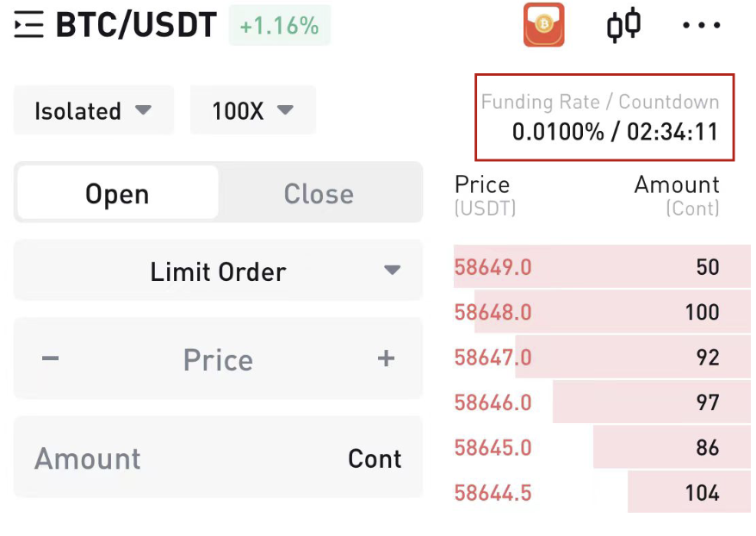Increase price with the plus icon

click(386, 358)
